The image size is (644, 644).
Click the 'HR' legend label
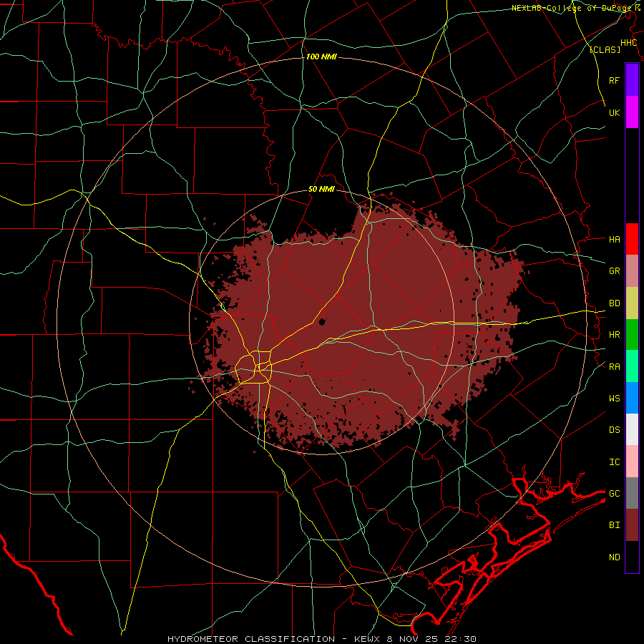tap(615, 335)
